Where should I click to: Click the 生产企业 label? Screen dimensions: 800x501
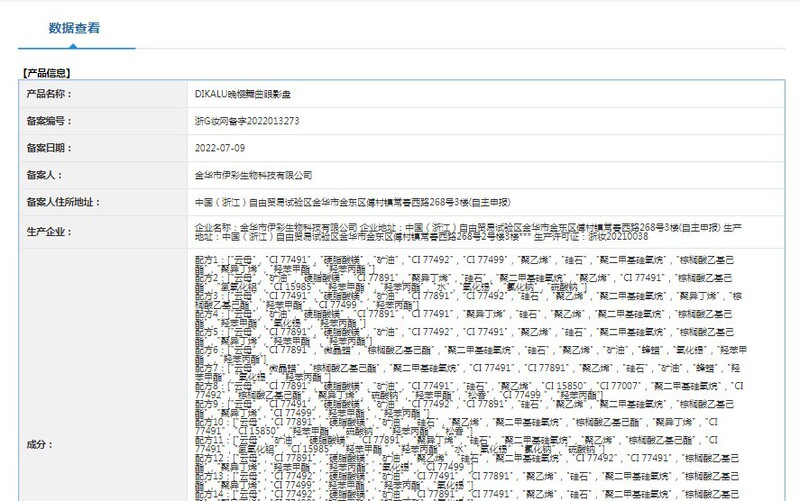pos(49,232)
